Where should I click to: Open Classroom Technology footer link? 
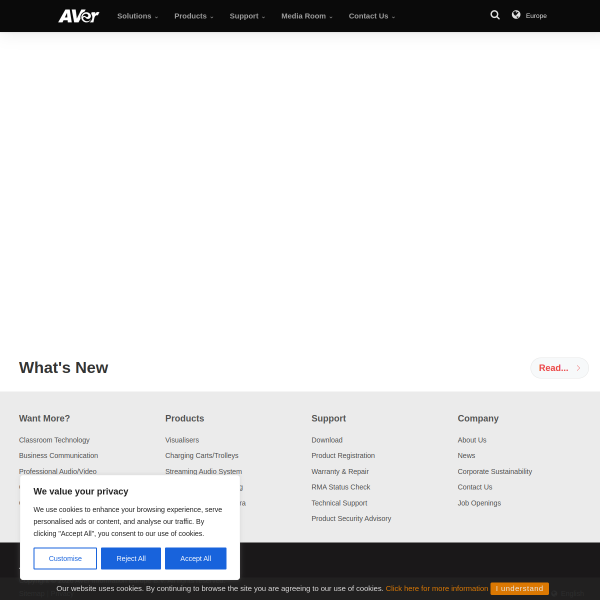(x=54, y=440)
